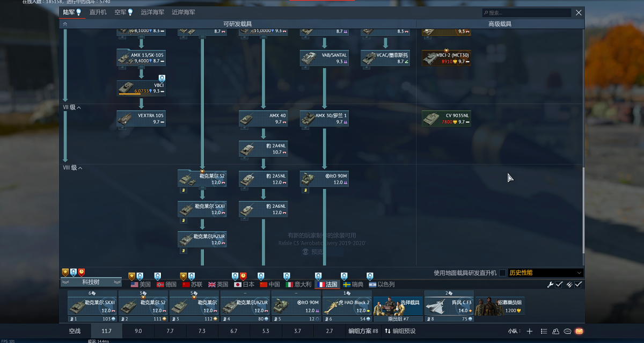Collapse the VII 级 rank section
Image resolution: width=644 pixels, height=343 pixels.
pyautogui.click(x=72, y=108)
